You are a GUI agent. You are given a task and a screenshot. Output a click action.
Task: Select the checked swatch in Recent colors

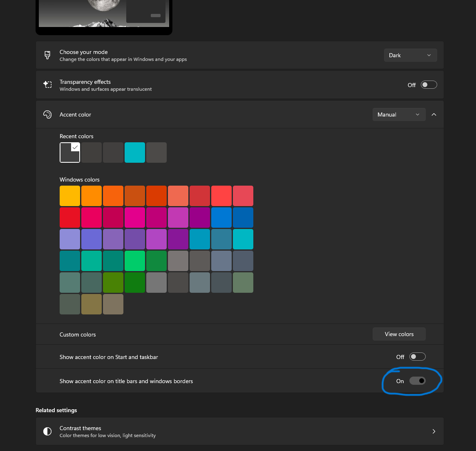click(x=70, y=153)
